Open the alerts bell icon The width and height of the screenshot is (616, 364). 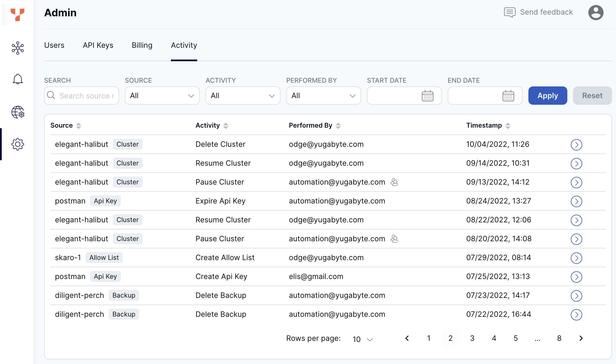(x=18, y=79)
